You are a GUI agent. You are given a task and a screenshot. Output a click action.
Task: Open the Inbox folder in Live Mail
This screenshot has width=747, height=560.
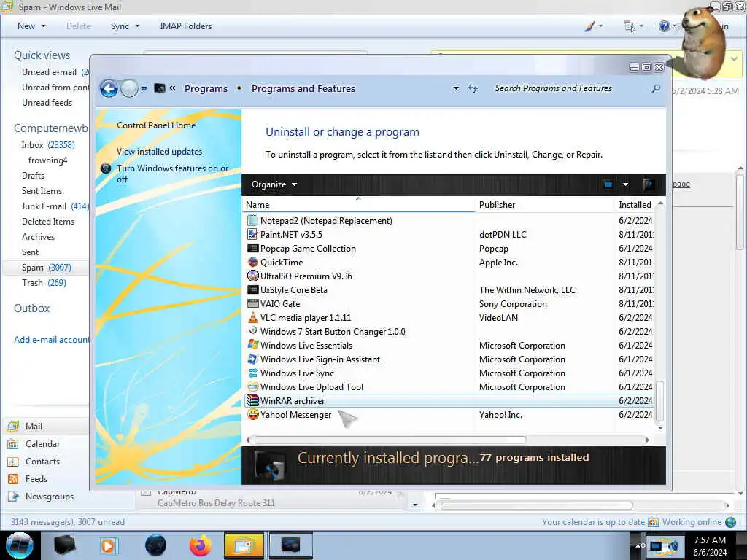pyautogui.click(x=48, y=145)
